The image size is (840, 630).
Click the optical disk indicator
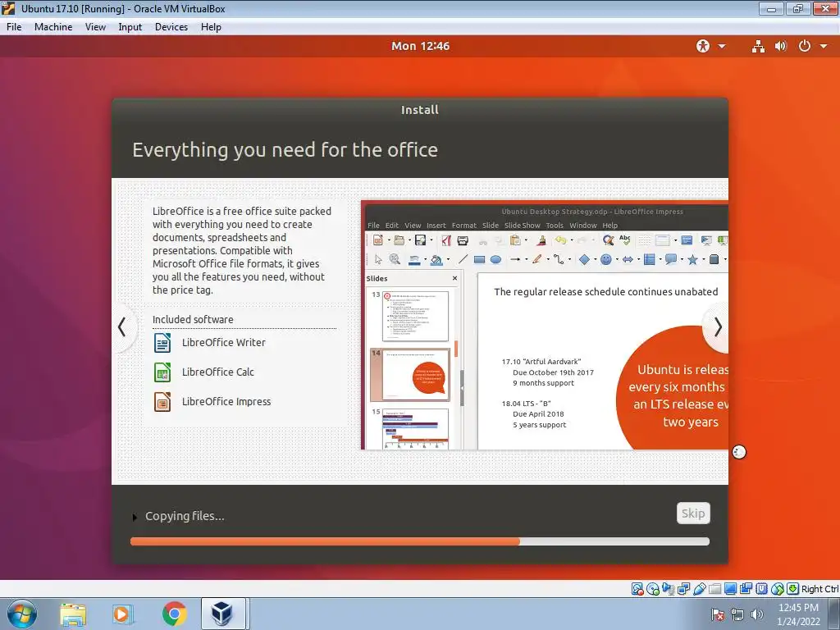coord(652,589)
